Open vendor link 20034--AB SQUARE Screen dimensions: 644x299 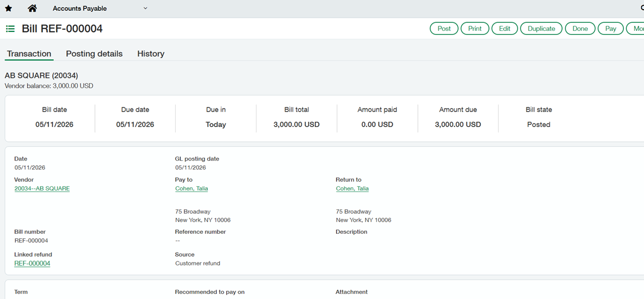pyautogui.click(x=42, y=189)
